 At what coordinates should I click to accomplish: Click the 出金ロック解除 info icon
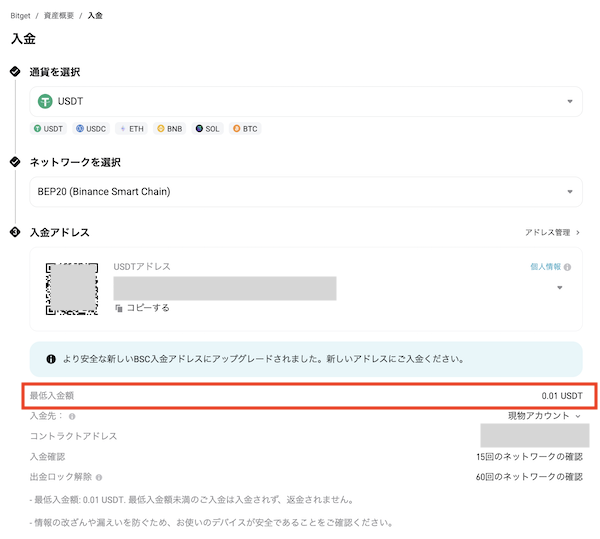coord(99,477)
